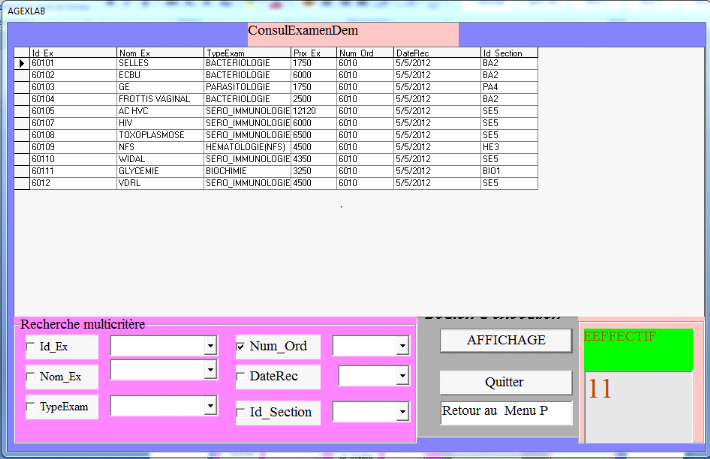Image resolution: width=710 pixels, height=459 pixels.
Task: Open the Id_Ex dropdown list
Action: point(210,346)
